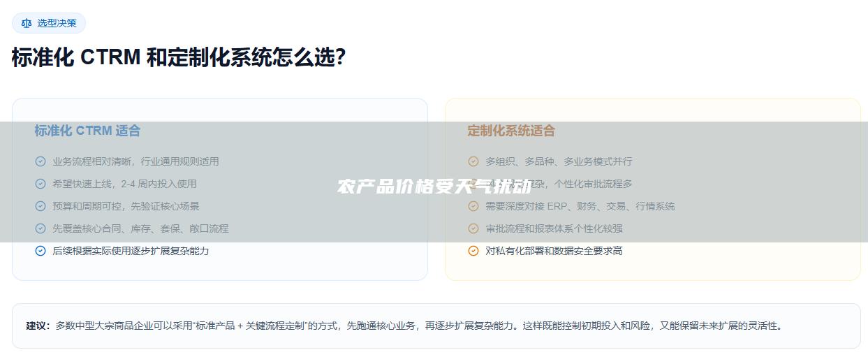The width and height of the screenshot is (868, 364).
Task: Click recommendation sentence starting 多数中型大宗商品企业
Action: [420, 326]
